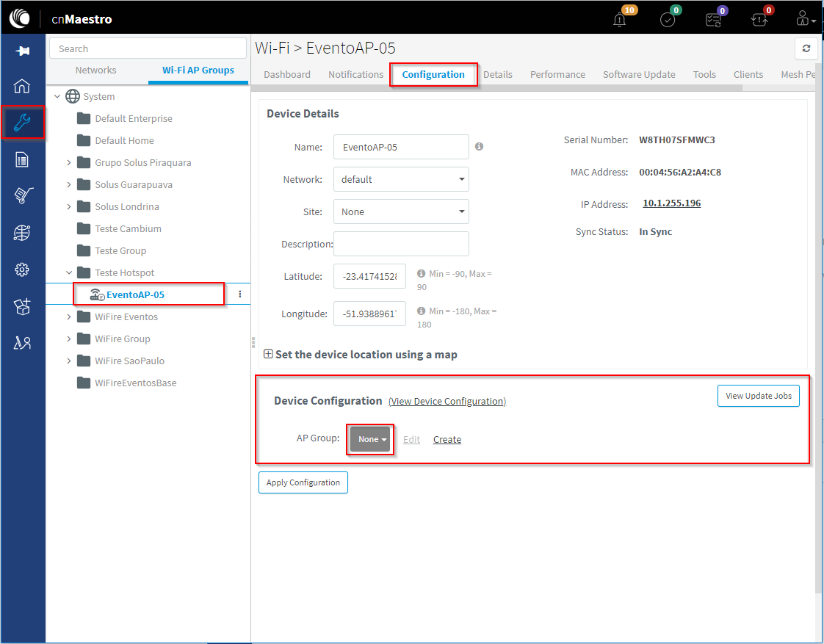Open the Details tab
Image resolution: width=824 pixels, height=644 pixels.
pyautogui.click(x=498, y=75)
